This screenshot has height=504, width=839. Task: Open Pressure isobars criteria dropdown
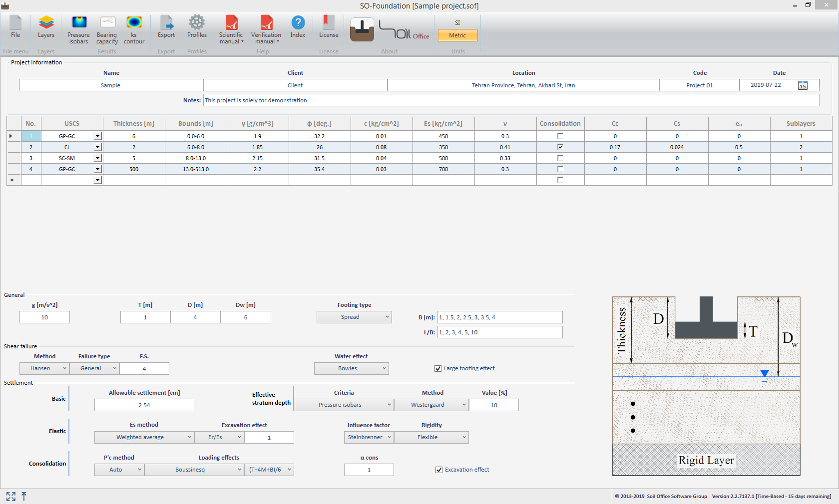344,405
